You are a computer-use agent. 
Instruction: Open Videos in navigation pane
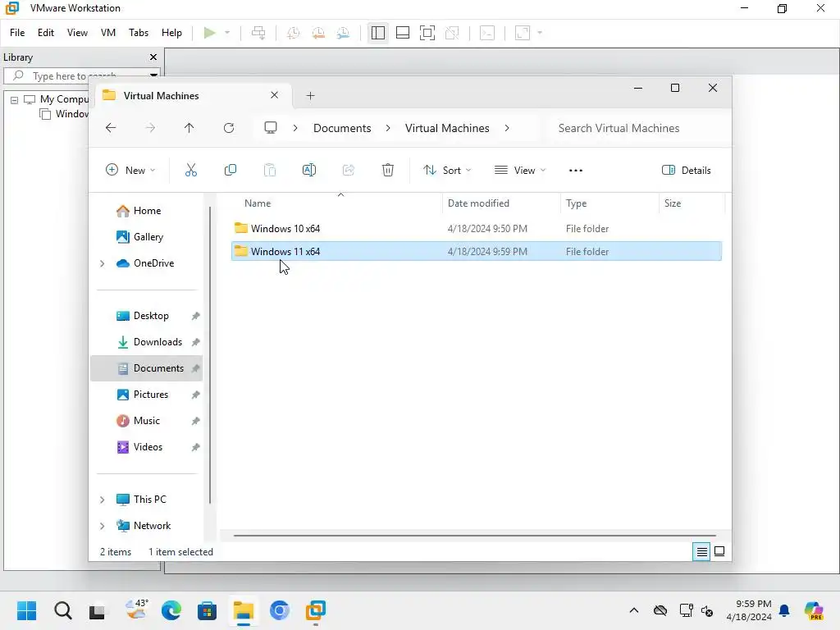click(x=139, y=447)
